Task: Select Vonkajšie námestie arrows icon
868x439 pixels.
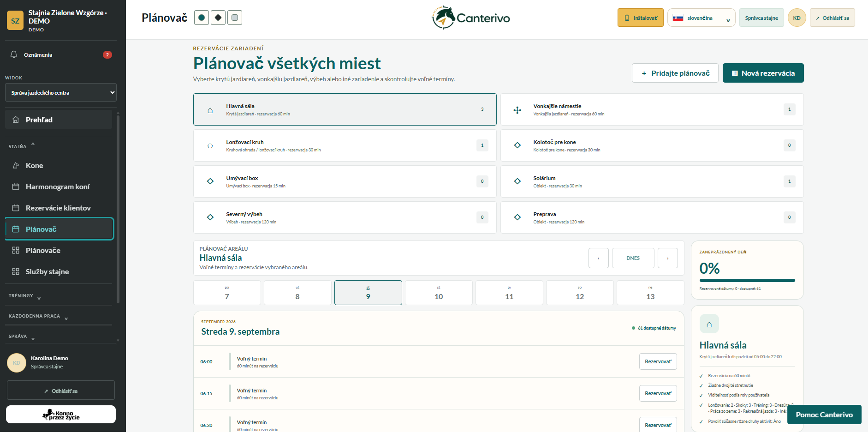Action: click(517, 110)
